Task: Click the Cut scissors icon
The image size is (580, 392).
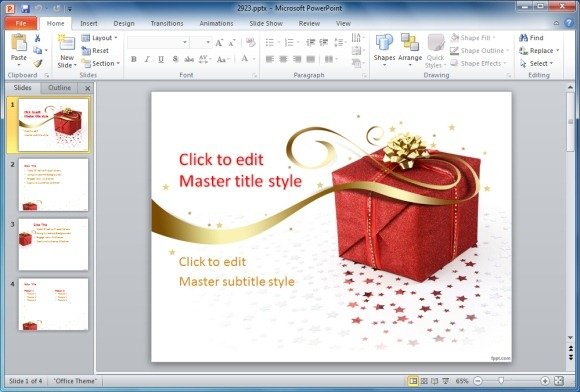Action: click(x=37, y=38)
